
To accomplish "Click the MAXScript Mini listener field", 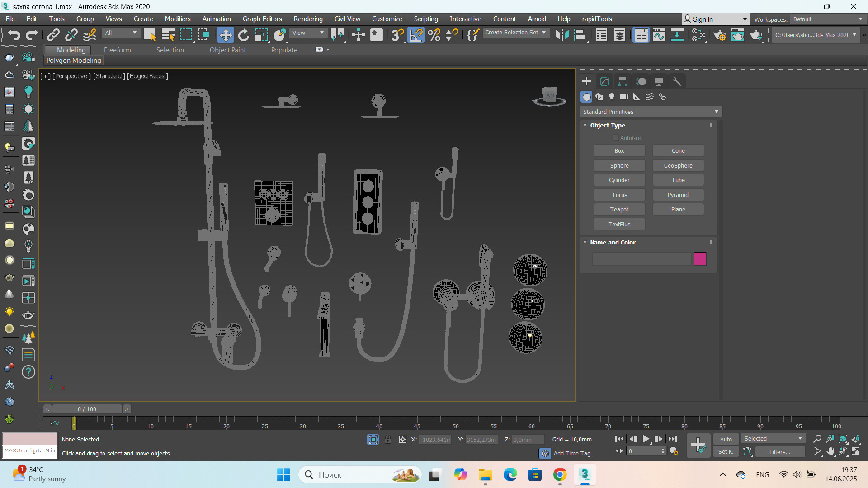I will tap(30, 451).
